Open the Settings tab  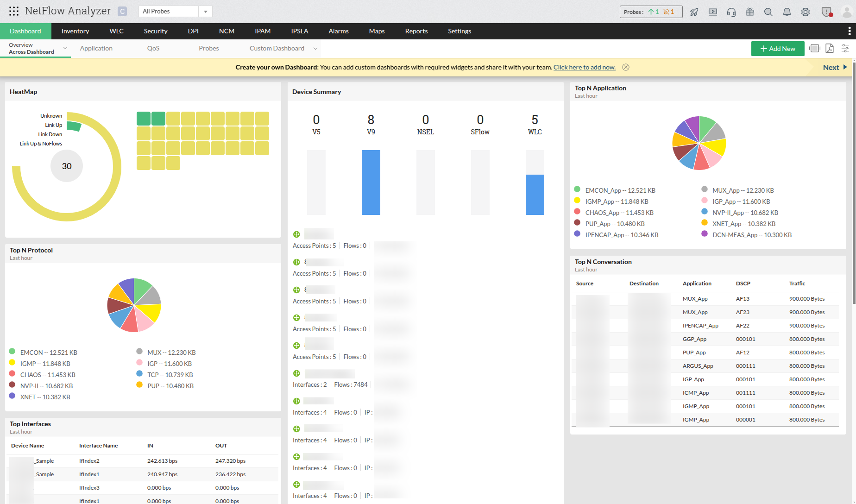pos(459,31)
